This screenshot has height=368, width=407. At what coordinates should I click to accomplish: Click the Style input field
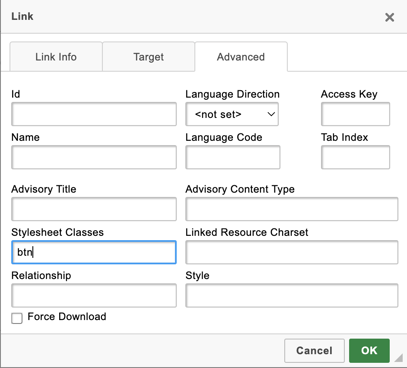292,295
